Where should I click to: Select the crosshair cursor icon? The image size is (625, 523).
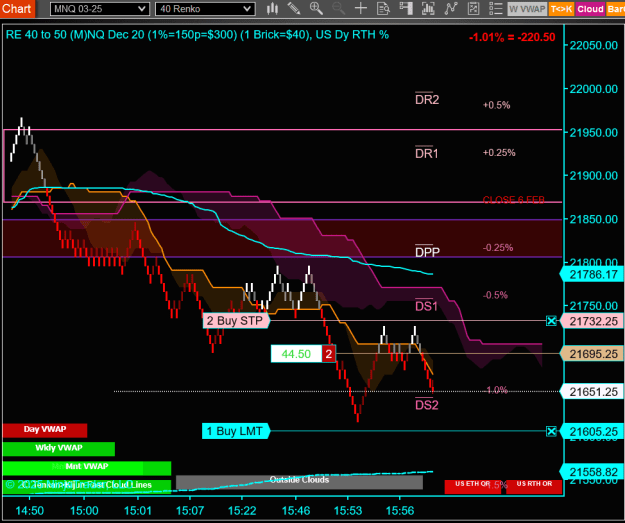pos(361,8)
